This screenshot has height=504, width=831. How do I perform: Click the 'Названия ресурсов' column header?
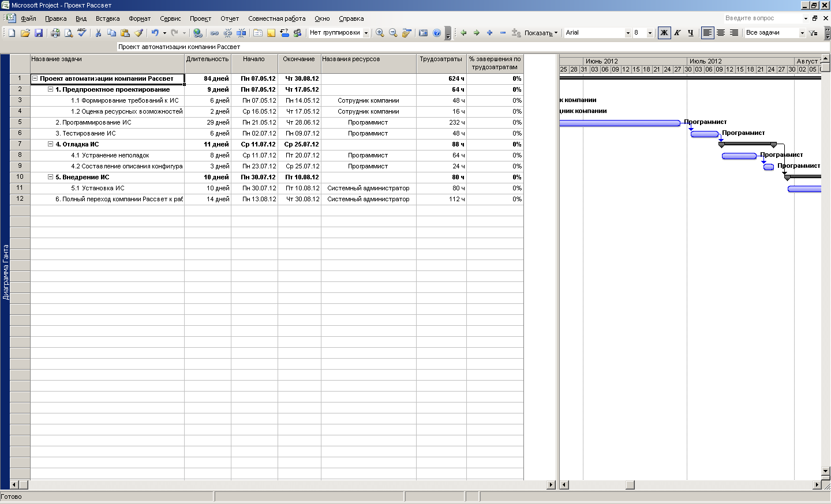pyautogui.click(x=369, y=63)
